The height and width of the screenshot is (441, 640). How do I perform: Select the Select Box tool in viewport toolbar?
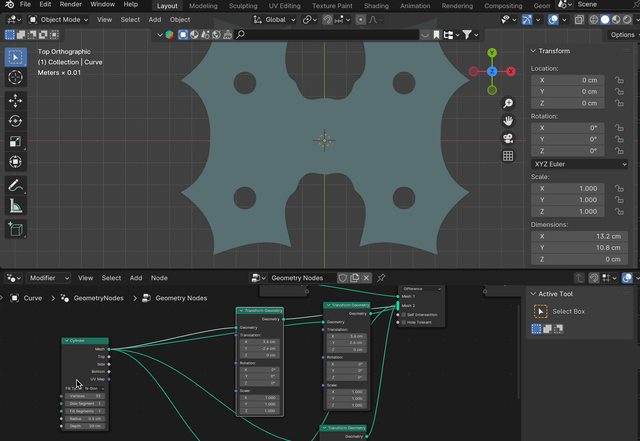16,57
